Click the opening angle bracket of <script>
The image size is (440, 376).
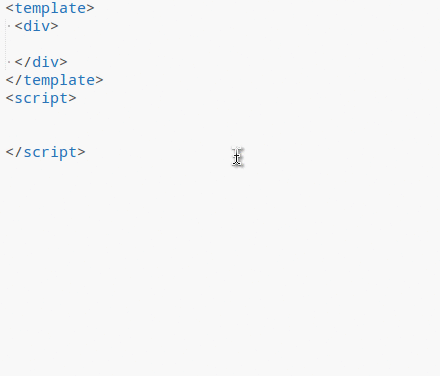(10, 98)
